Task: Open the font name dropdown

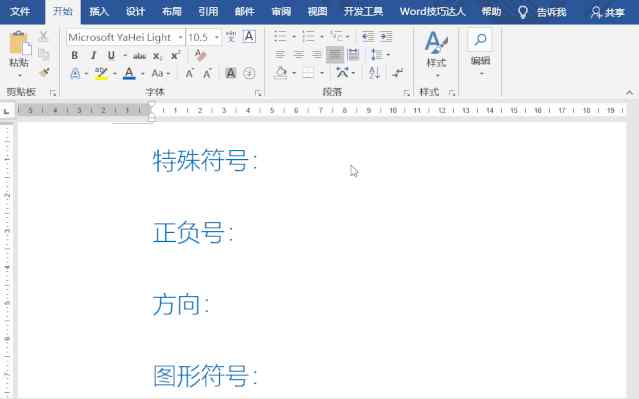Action: (x=180, y=37)
